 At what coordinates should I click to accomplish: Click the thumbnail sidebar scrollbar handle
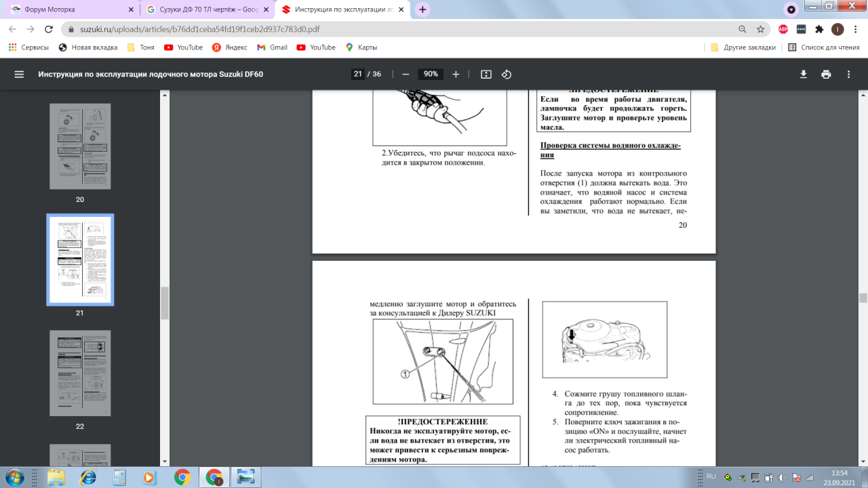pyautogui.click(x=164, y=303)
